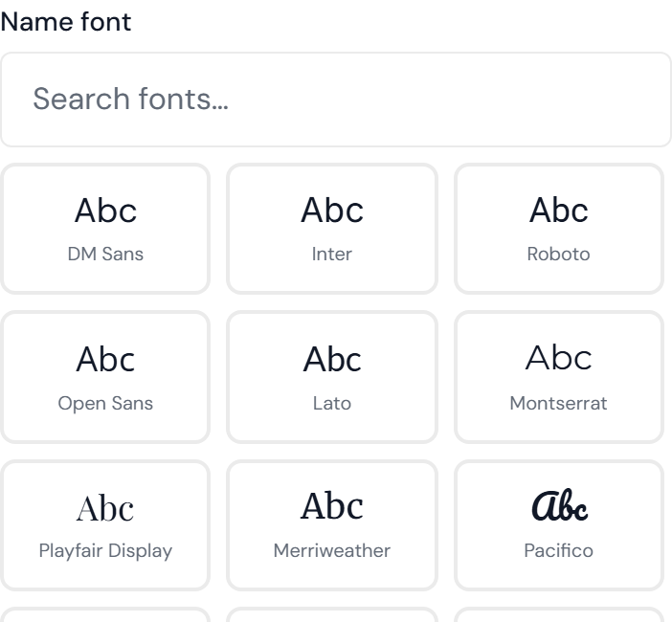This screenshot has width=672, height=622.
Task: Select the Playfair Display font card
Action: click(x=105, y=525)
